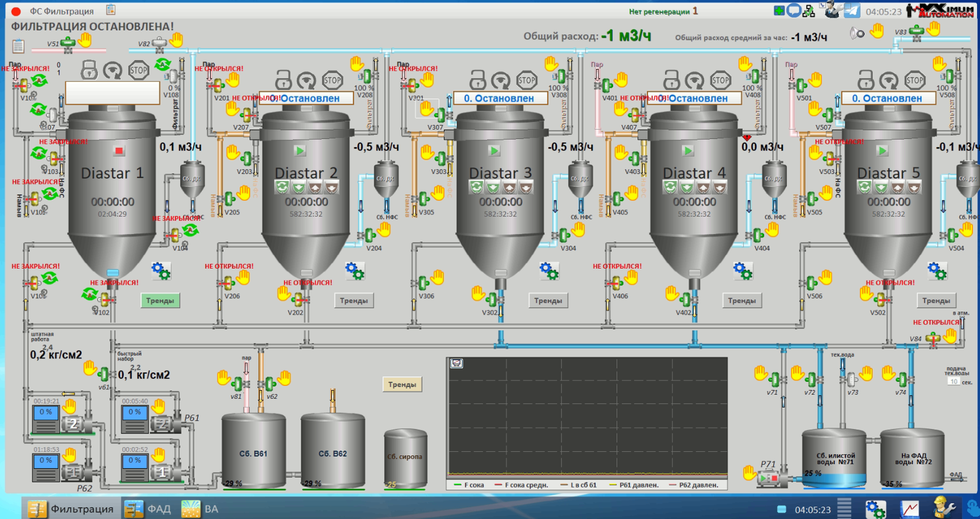Toggle the manual hand mode beside V83
The width and height of the screenshot is (980, 519).
934,28
